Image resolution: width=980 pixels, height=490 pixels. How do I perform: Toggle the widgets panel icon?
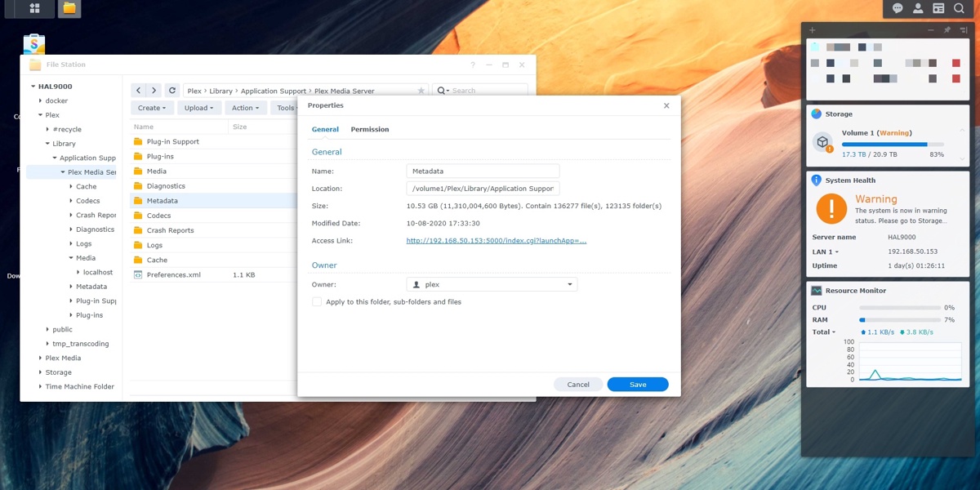[938, 8]
